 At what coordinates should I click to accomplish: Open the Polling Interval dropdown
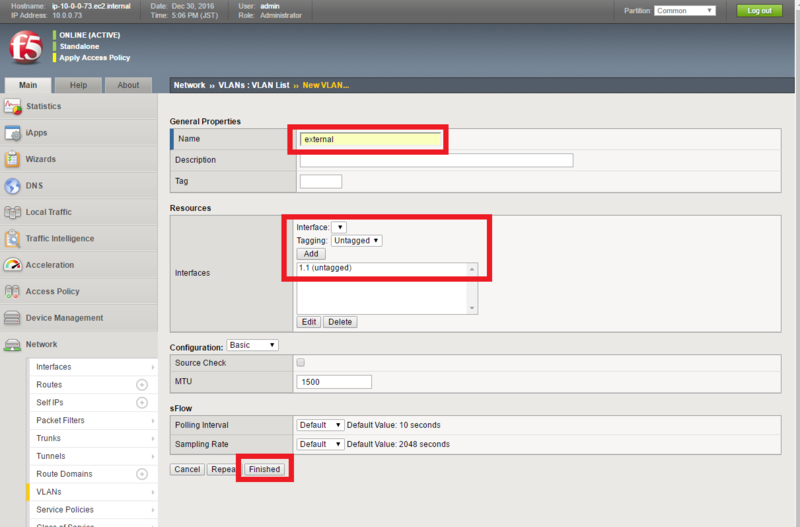(x=320, y=425)
